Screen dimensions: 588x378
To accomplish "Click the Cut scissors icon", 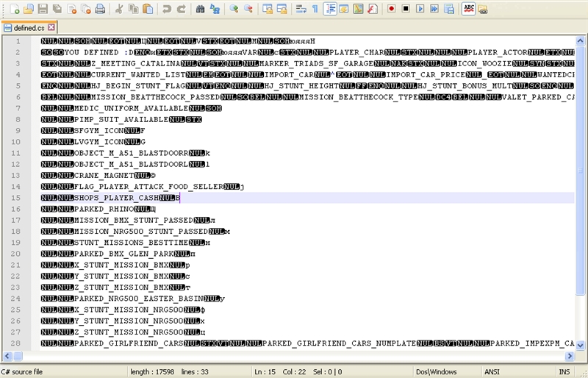I will point(119,9).
